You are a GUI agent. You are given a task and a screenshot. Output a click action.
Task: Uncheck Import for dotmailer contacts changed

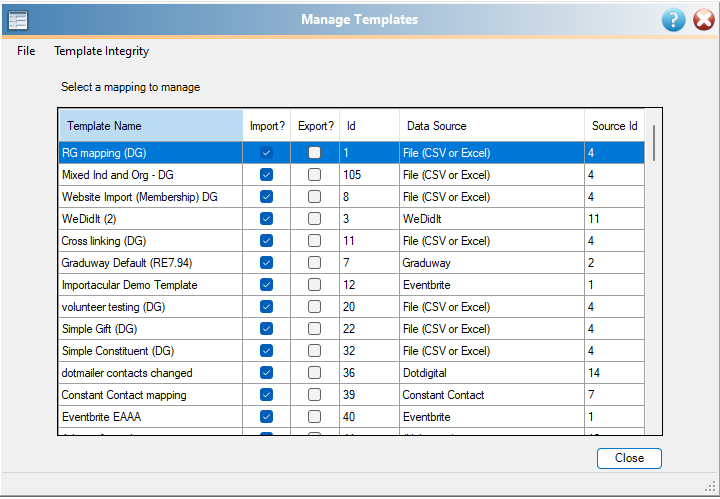pos(266,373)
